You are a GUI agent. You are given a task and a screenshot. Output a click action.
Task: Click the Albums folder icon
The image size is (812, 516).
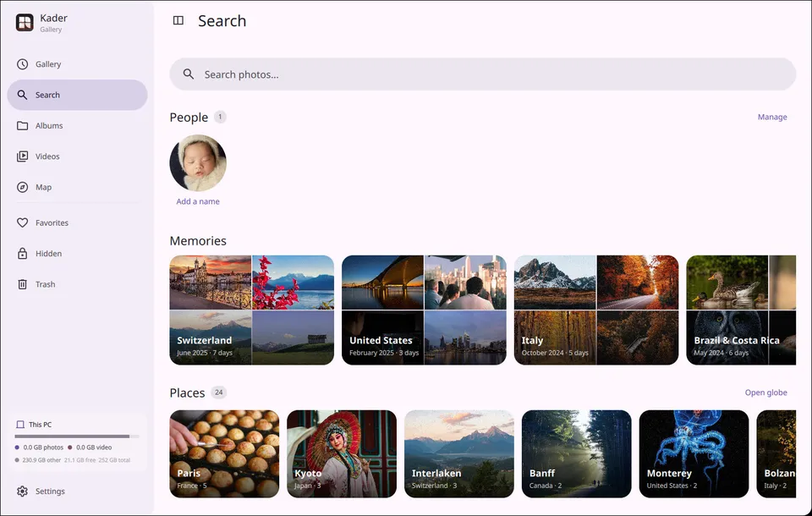pos(22,126)
